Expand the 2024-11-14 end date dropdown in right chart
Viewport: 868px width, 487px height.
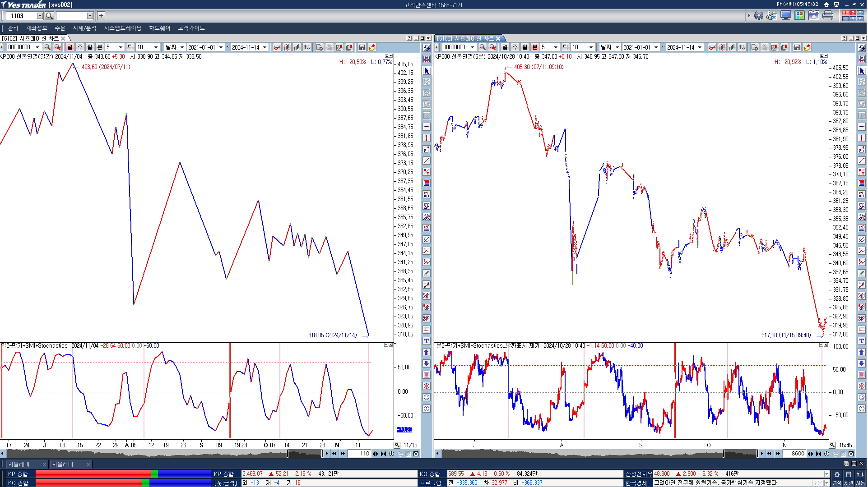tap(700, 47)
